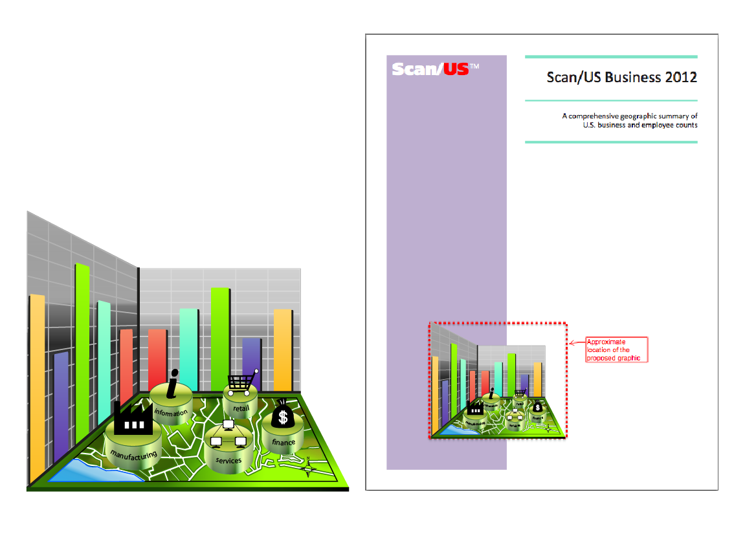Screen dimensions: 756x541
Task: Click the small graphic thumbnail on cover page
Action: coord(498,381)
